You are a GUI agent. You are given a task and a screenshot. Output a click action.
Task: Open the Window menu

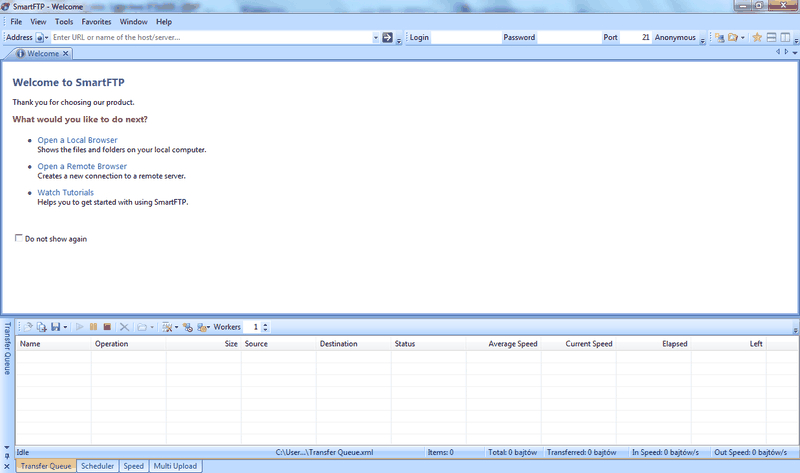click(x=134, y=22)
